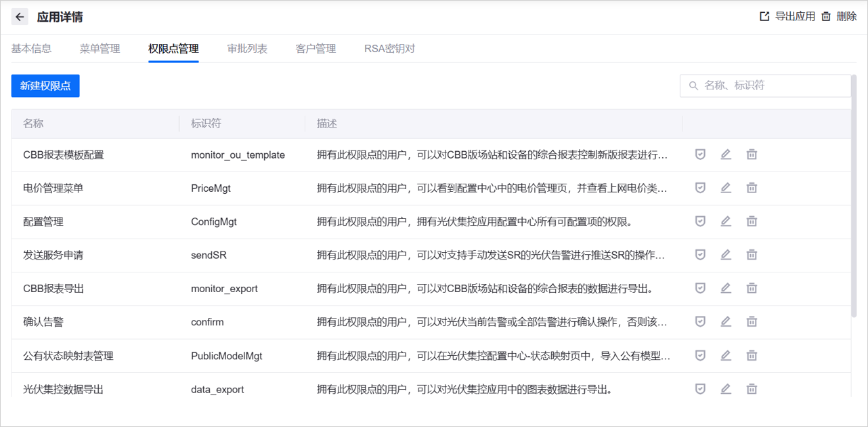This screenshot has height=427, width=868.
Task: Open the 菜单管理 tab
Action: click(x=100, y=49)
